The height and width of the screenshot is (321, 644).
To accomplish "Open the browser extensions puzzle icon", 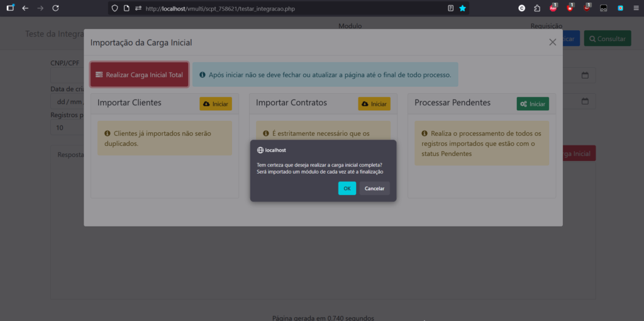I will pos(537,8).
